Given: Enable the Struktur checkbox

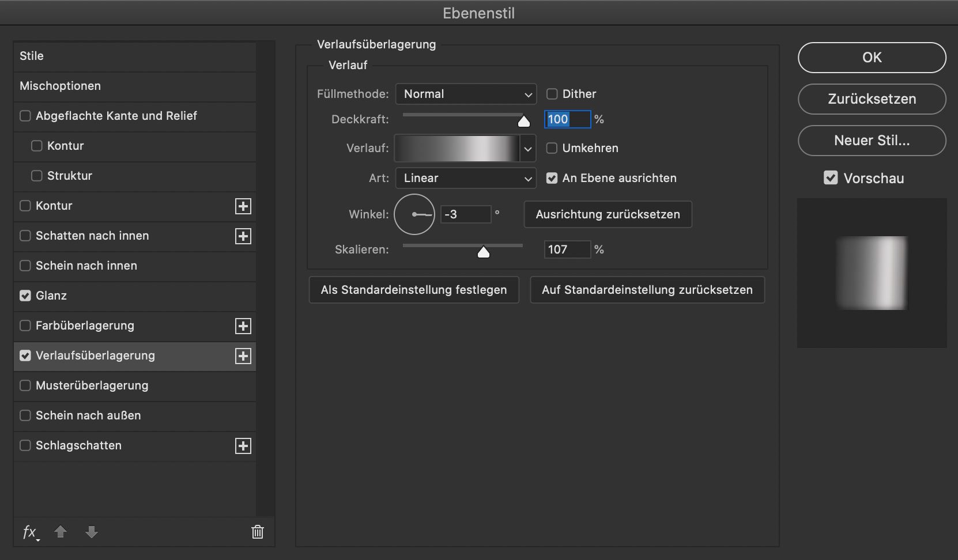Looking at the screenshot, I should point(37,176).
